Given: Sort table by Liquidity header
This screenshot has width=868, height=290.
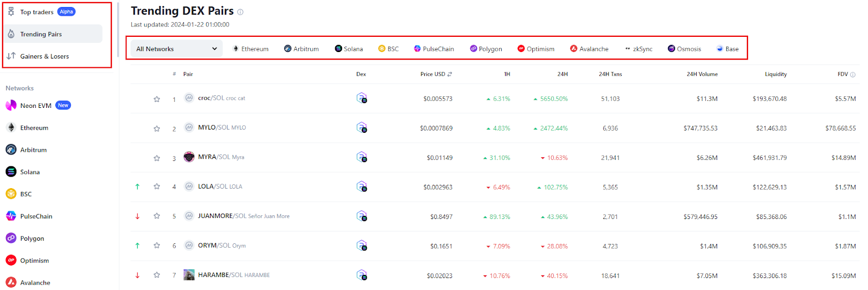Looking at the screenshot, I should pos(776,74).
